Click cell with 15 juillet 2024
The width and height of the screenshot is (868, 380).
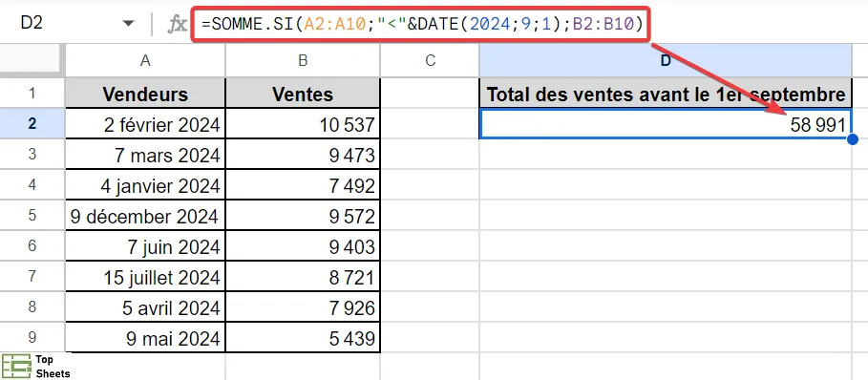pyautogui.click(x=145, y=277)
